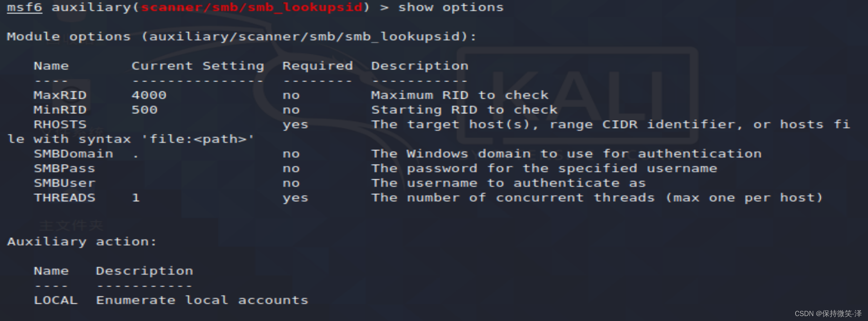Viewport: 868px width, 321px height.
Task: Click the LOCAL action name
Action: (x=55, y=301)
